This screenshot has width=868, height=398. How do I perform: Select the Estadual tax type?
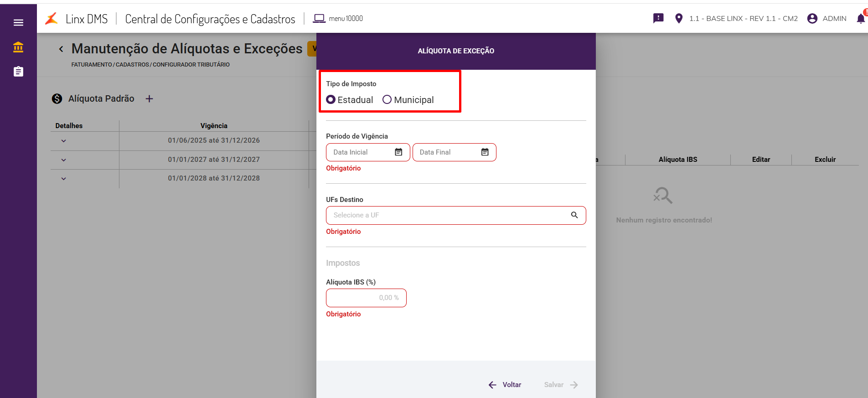(x=331, y=99)
